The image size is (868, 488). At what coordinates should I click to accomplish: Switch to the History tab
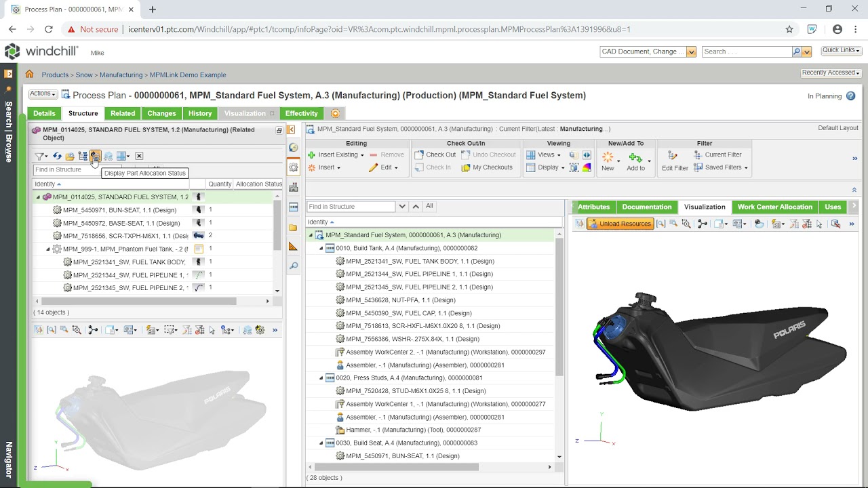[200, 113]
